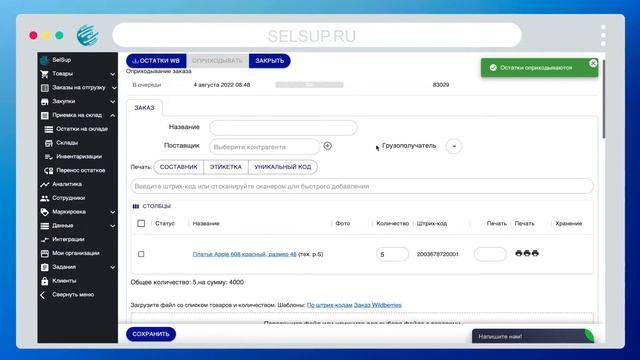Focus barcode scan input field
The width and height of the screenshot is (640, 360).
coord(362,186)
